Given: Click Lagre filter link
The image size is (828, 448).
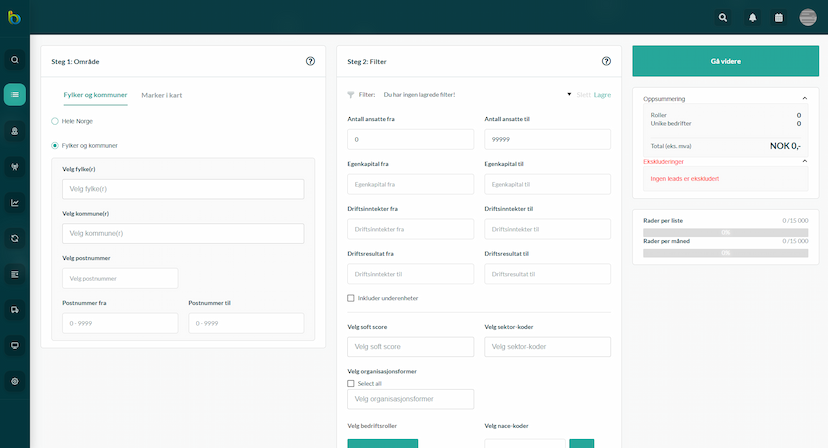Looking at the screenshot, I should pyautogui.click(x=602, y=95).
